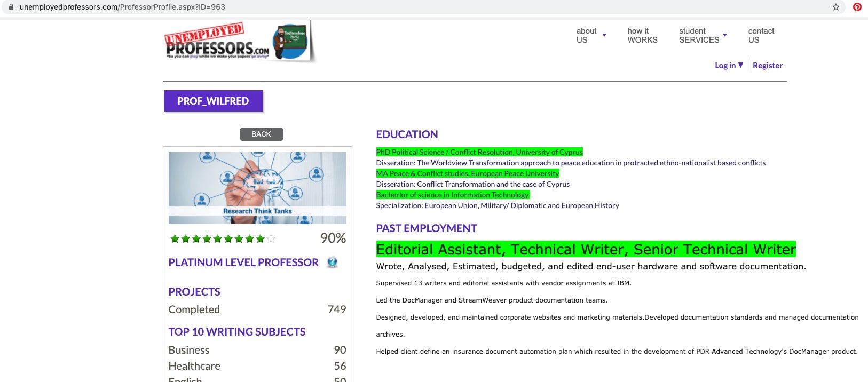Click the Healthcare subject row
Viewport: 868px width, 382px height.
(x=257, y=366)
